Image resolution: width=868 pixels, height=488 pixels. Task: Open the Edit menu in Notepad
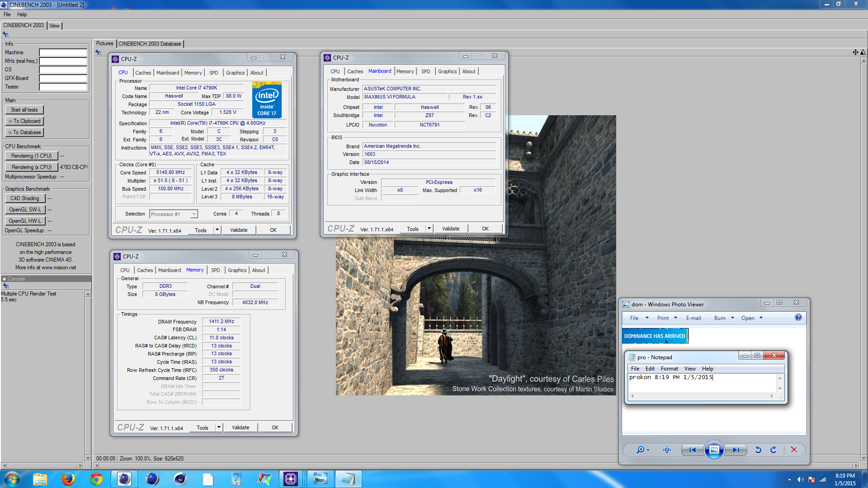coord(650,369)
